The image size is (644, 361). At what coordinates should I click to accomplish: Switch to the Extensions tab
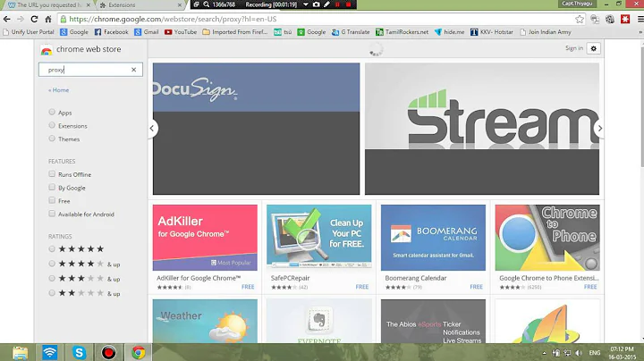pos(140,5)
